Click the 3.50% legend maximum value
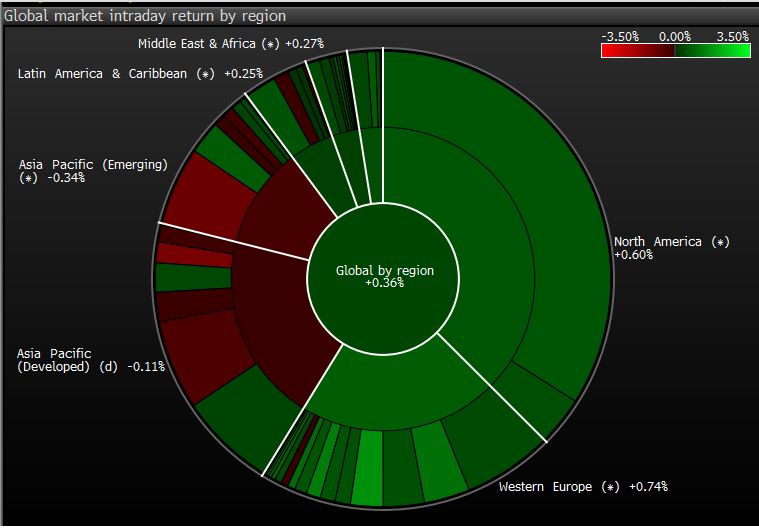This screenshot has height=532, width=759. pyautogui.click(x=732, y=37)
